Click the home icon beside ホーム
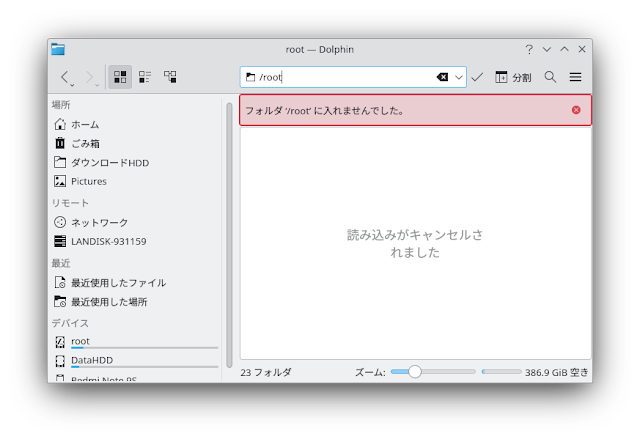This screenshot has height=439, width=640. pyautogui.click(x=60, y=124)
